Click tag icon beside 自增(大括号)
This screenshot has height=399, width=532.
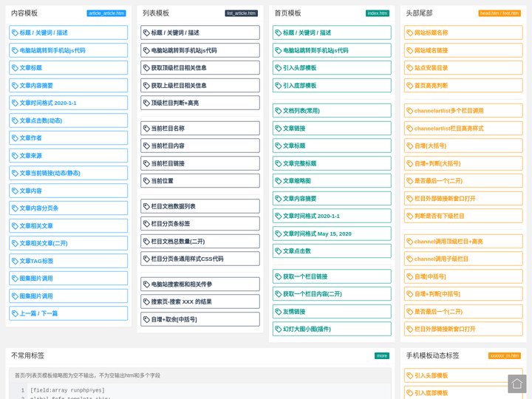coord(410,146)
